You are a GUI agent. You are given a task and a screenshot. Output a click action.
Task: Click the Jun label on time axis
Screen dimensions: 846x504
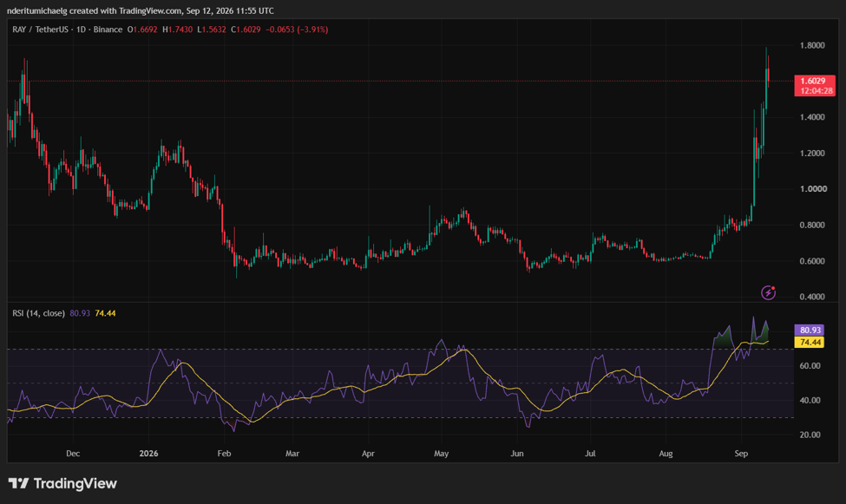pyautogui.click(x=517, y=454)
